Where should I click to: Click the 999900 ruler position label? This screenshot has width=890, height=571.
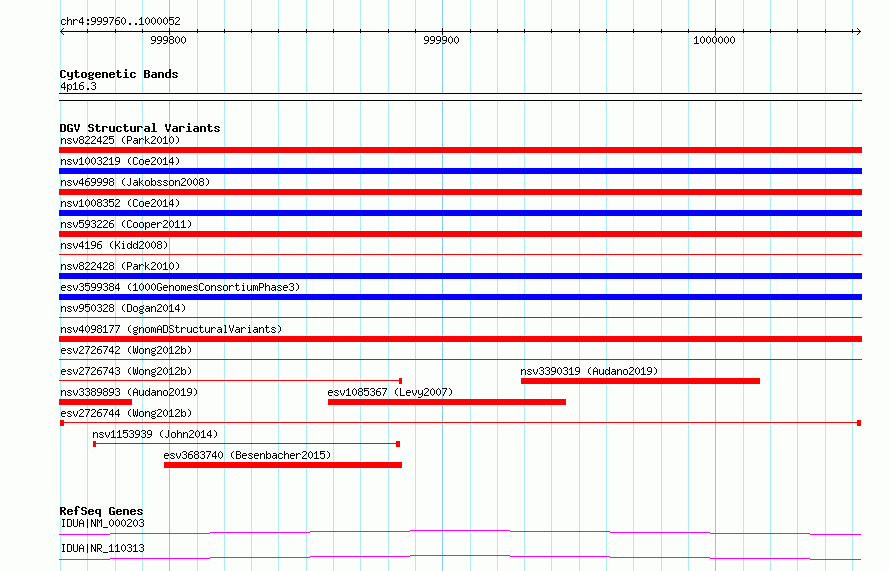point(441,40)
